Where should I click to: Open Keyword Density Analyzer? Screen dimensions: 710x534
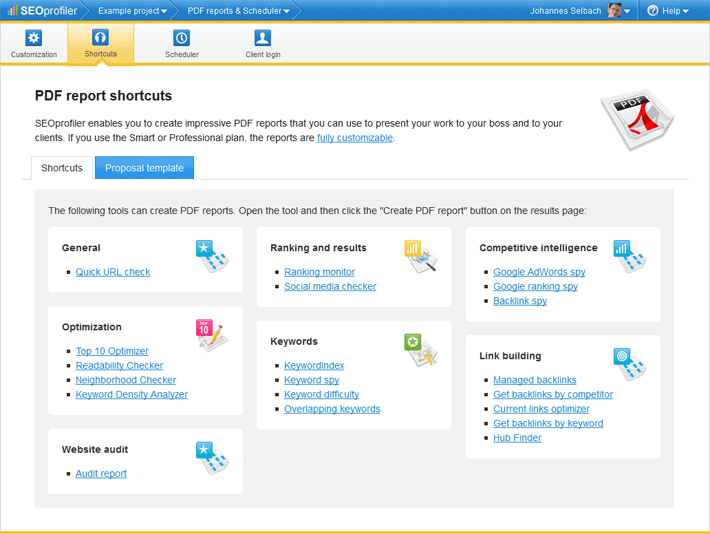coord(132,394)
